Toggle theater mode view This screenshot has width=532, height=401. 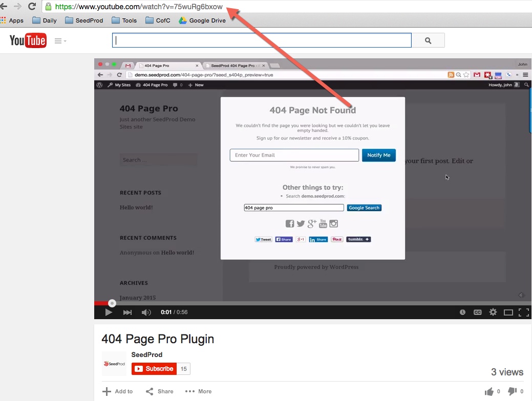[508, 312]
